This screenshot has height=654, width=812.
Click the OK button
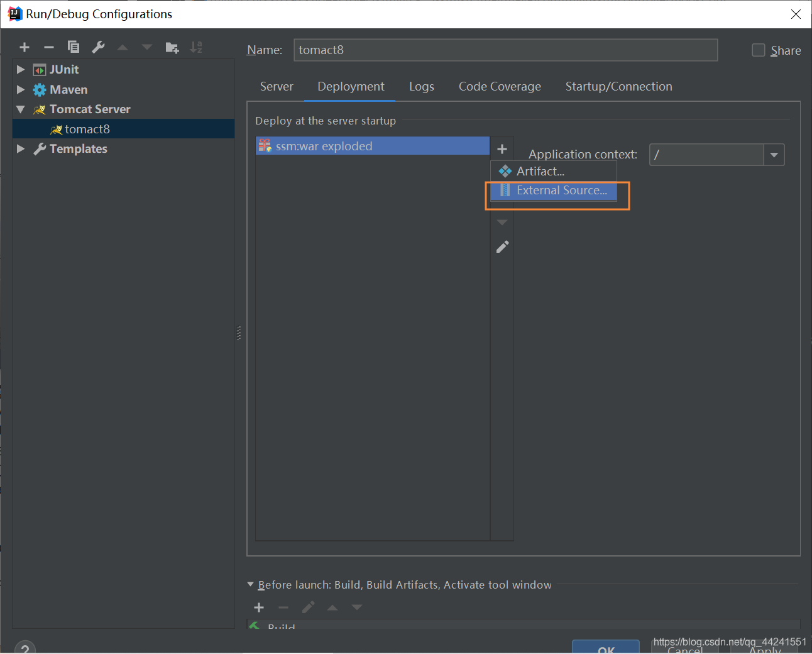[606, 648]
